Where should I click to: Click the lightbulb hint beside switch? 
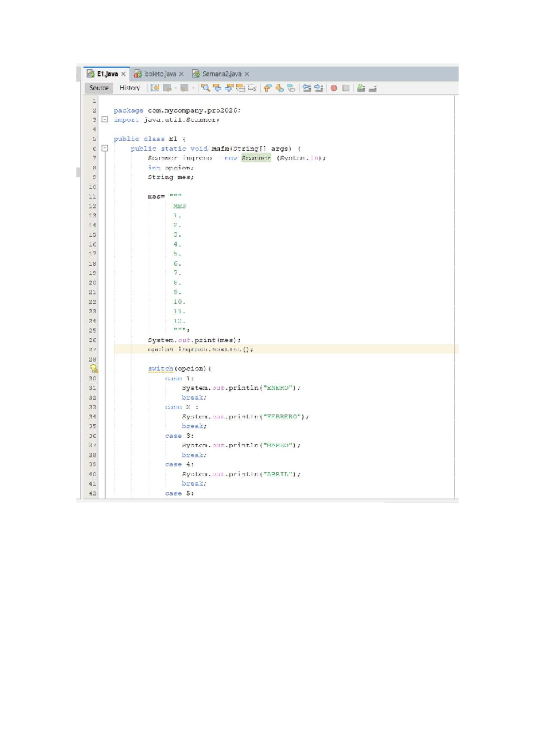coord(94,368)
